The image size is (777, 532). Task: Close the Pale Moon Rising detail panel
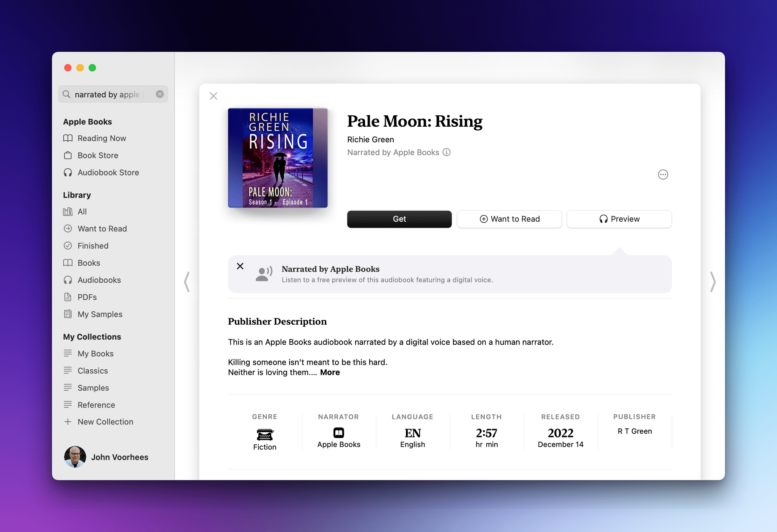point(213,96)
